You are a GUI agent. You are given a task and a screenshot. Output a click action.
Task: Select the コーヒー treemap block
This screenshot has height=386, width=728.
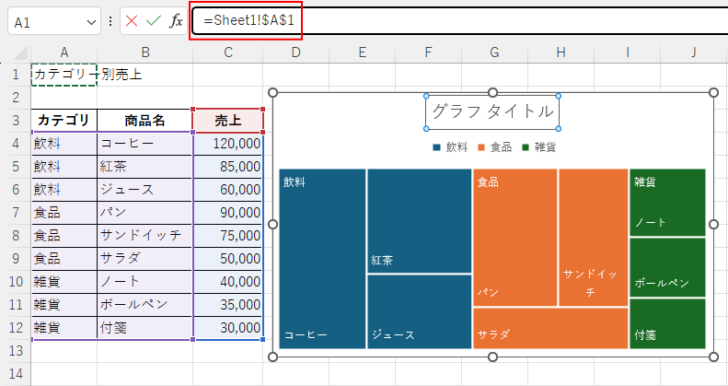tap(322, 259)
